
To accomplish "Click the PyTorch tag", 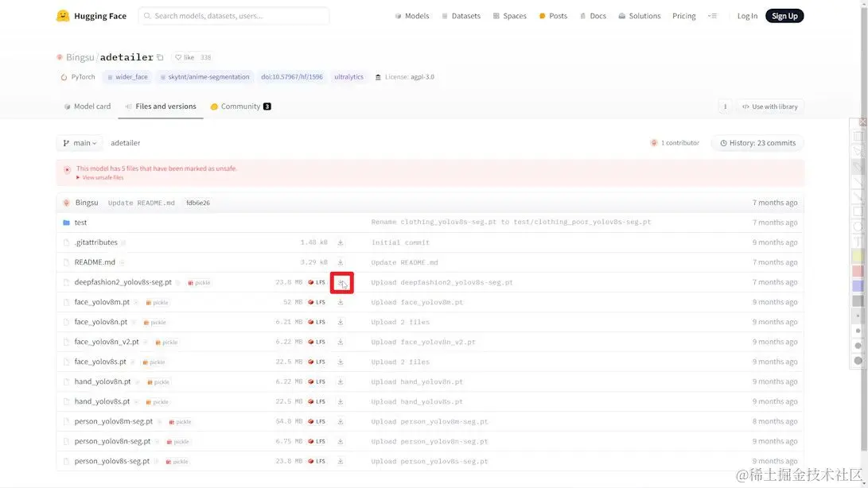I will (77, 77).
